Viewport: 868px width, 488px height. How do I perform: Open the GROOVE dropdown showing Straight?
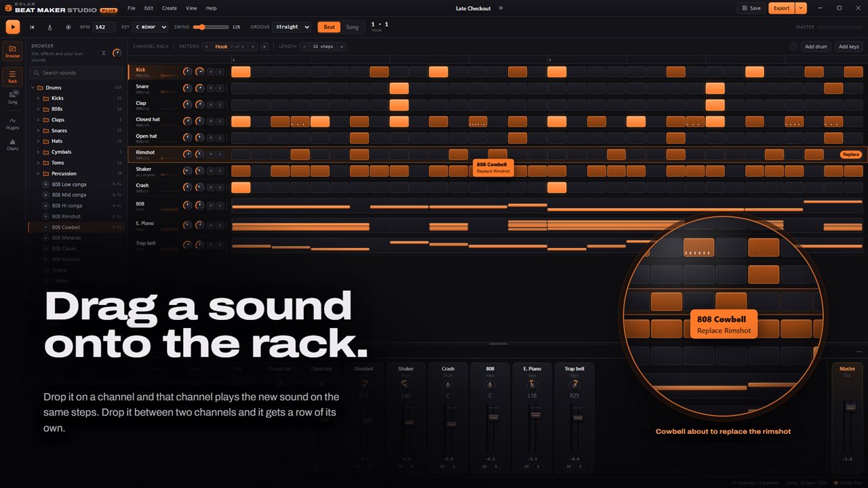pyautogui.click(x=292, y=27)
